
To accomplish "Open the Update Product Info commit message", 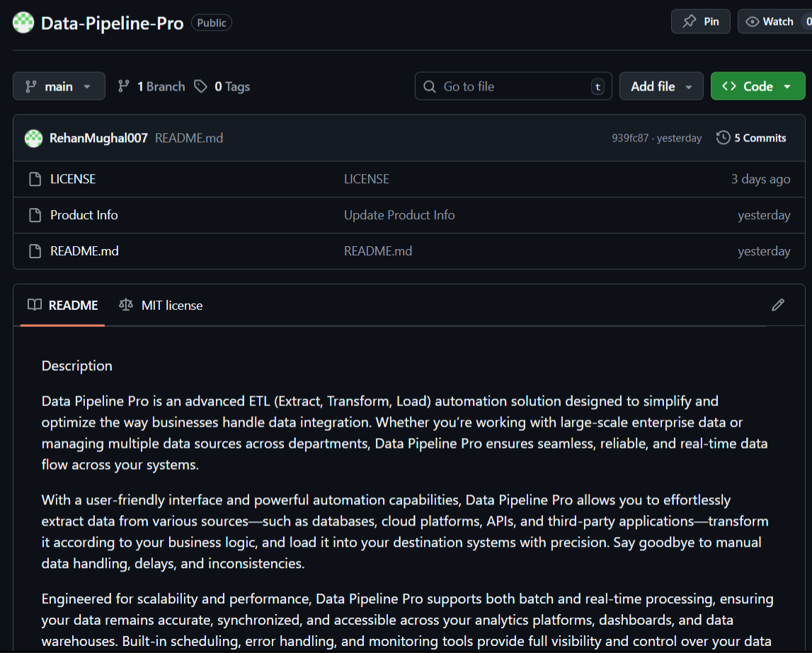I will [399, 215].
